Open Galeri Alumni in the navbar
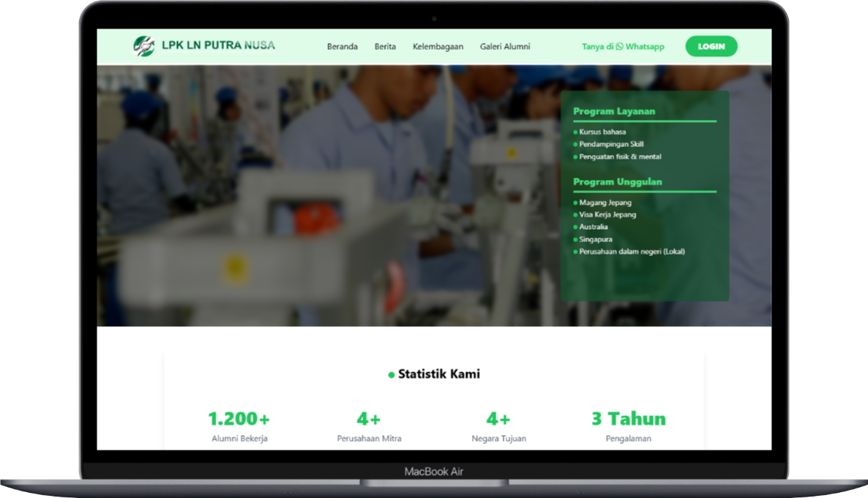This screenshot has height=498, width=868. (505, 47)
